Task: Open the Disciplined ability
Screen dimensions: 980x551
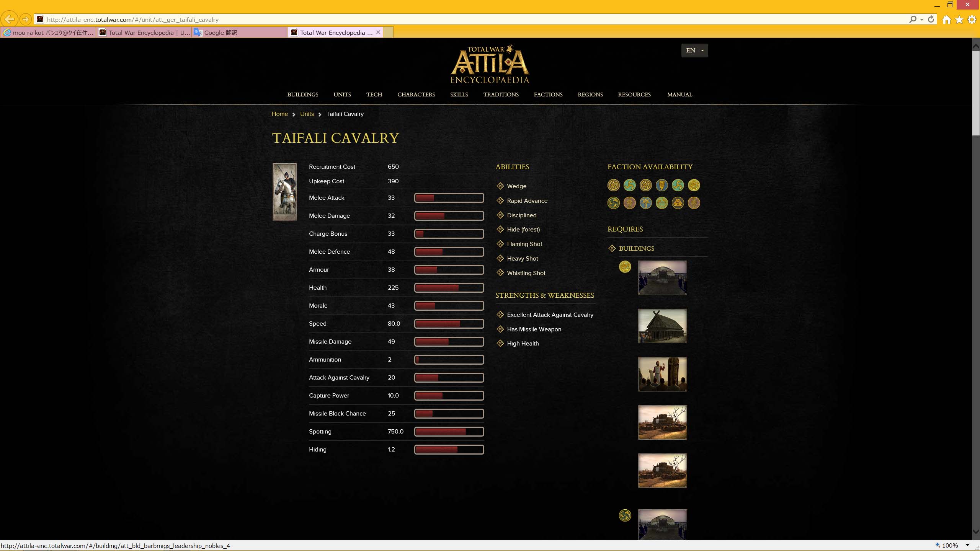Action: click(521, 215)
